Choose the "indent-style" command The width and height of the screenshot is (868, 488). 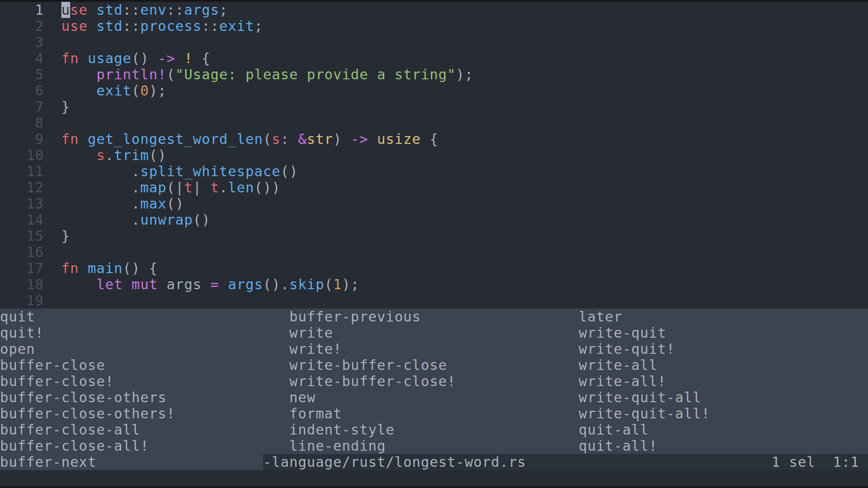click(x=341, y=430)
